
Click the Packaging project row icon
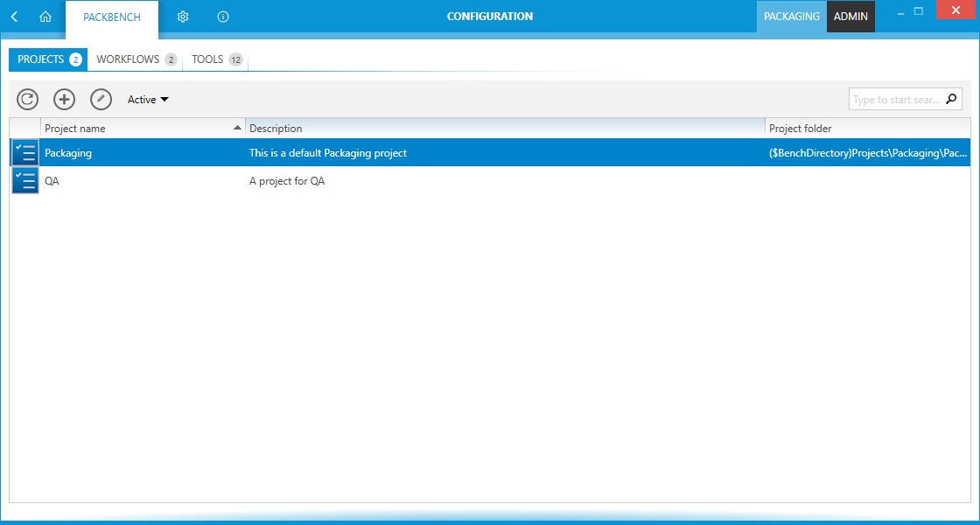(x=25, y=153)
